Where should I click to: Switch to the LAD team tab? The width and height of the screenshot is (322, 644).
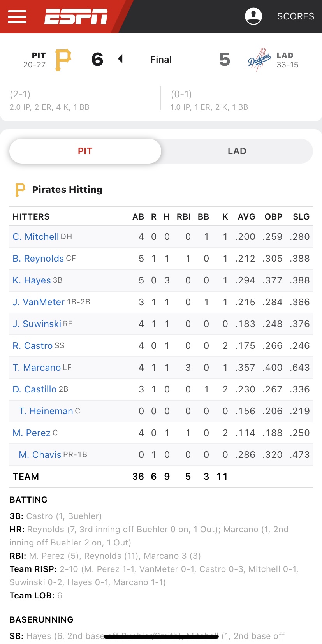pyautogui.click(x=237, y=151)
